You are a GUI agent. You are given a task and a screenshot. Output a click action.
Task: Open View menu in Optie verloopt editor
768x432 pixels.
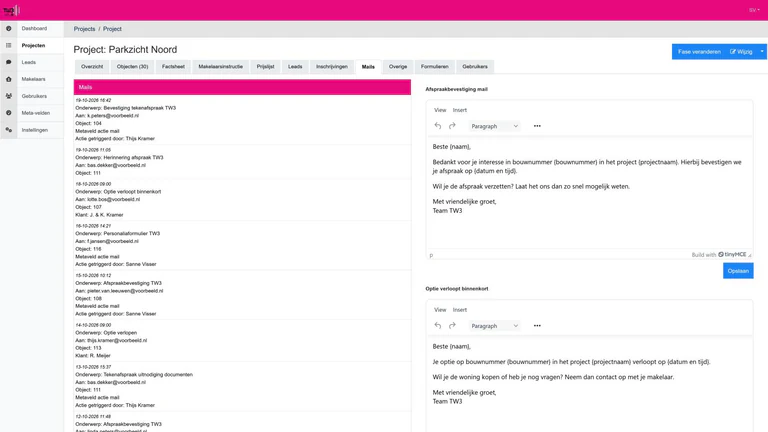tap(440, 310)
